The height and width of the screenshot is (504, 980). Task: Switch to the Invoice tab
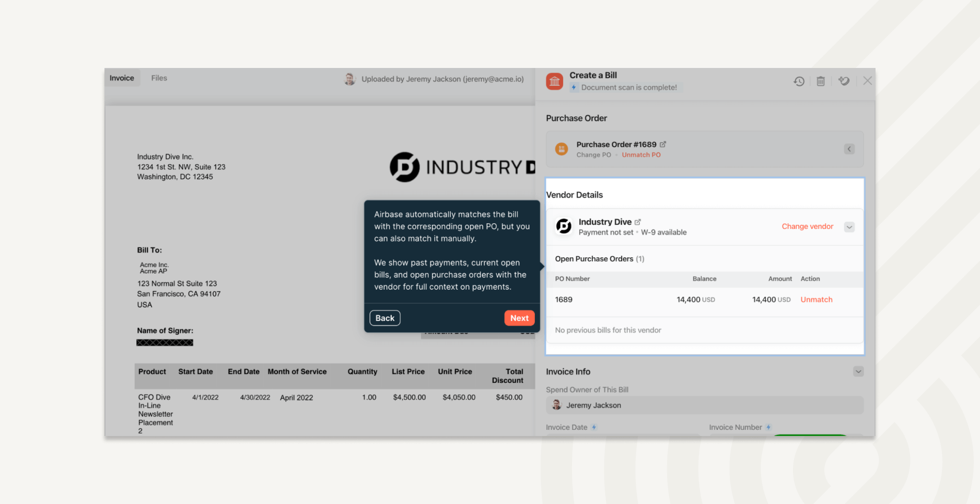[x=122, y=78]
